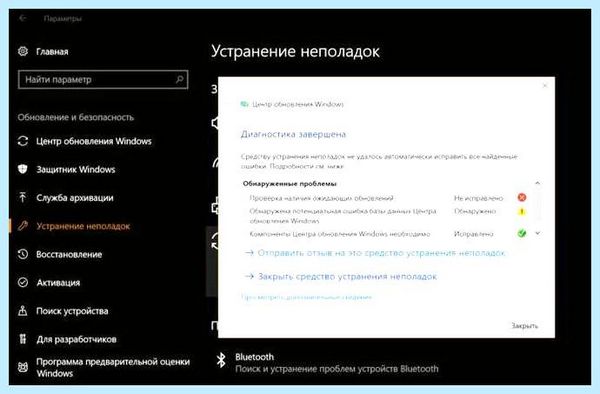Click the search magnifier icon in Найти параметр
This screenshot has width=600, height=394.
(179, 79)
